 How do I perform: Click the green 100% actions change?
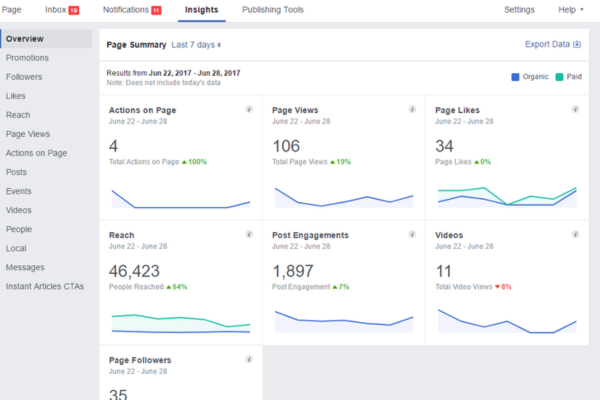194,162
